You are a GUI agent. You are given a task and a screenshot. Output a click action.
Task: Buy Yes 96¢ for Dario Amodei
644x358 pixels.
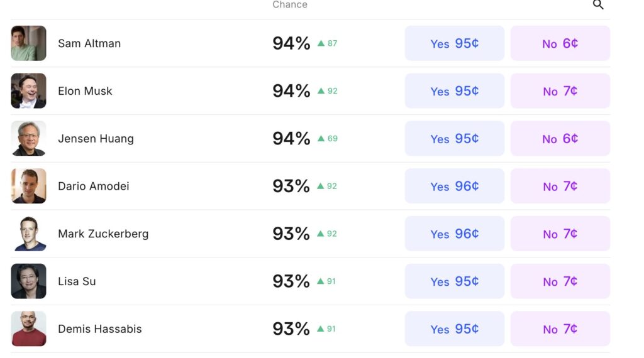point(454,186)
